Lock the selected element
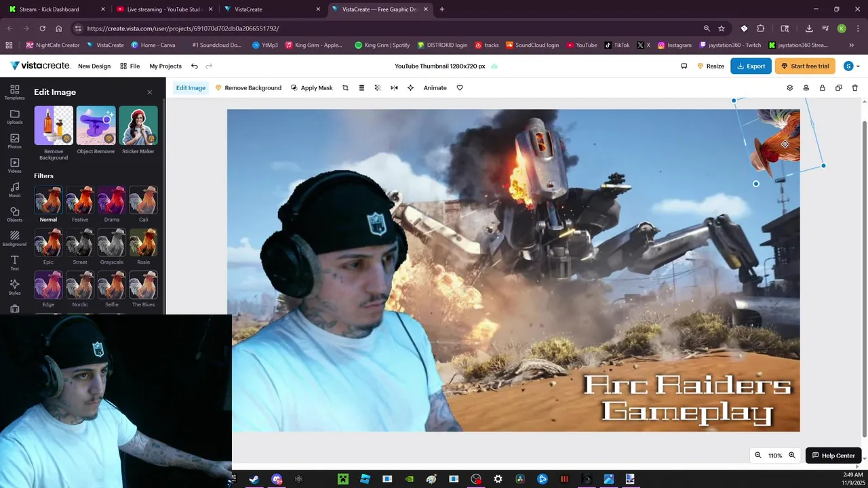 (x=822, y=87)
